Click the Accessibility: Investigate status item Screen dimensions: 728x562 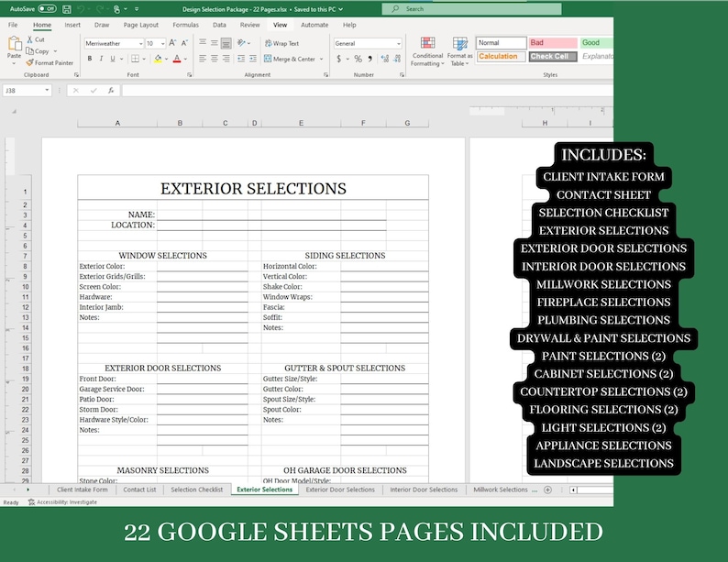tap(62, 502)
